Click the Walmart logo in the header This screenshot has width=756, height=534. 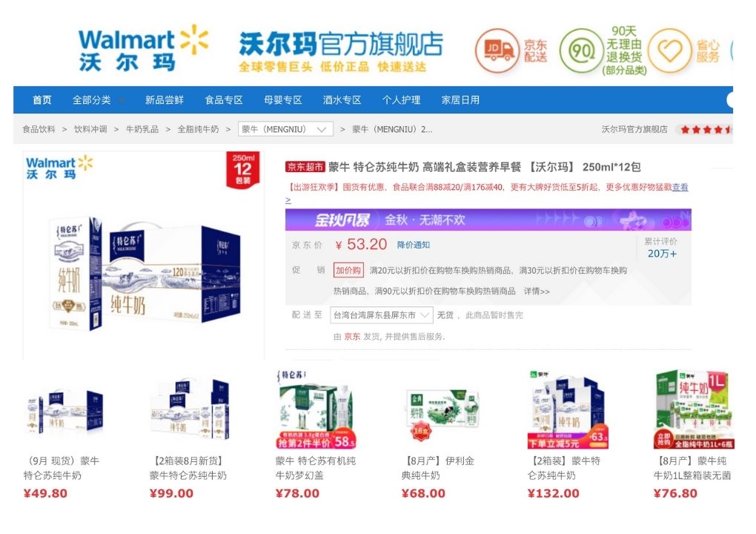click(143, 49)
